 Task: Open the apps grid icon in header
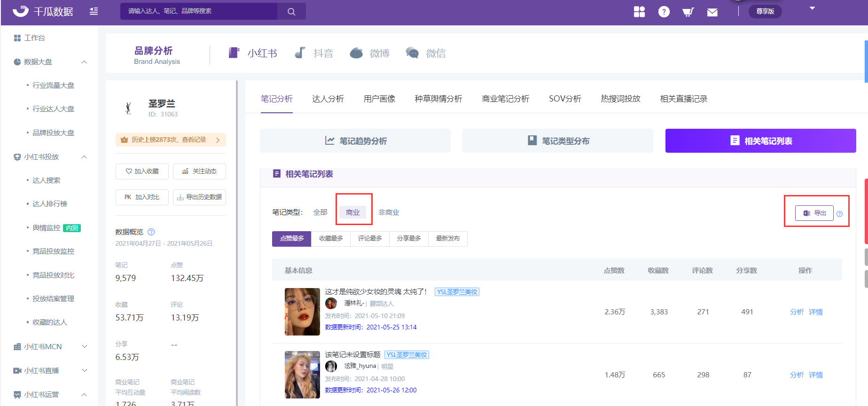[639, 12]
